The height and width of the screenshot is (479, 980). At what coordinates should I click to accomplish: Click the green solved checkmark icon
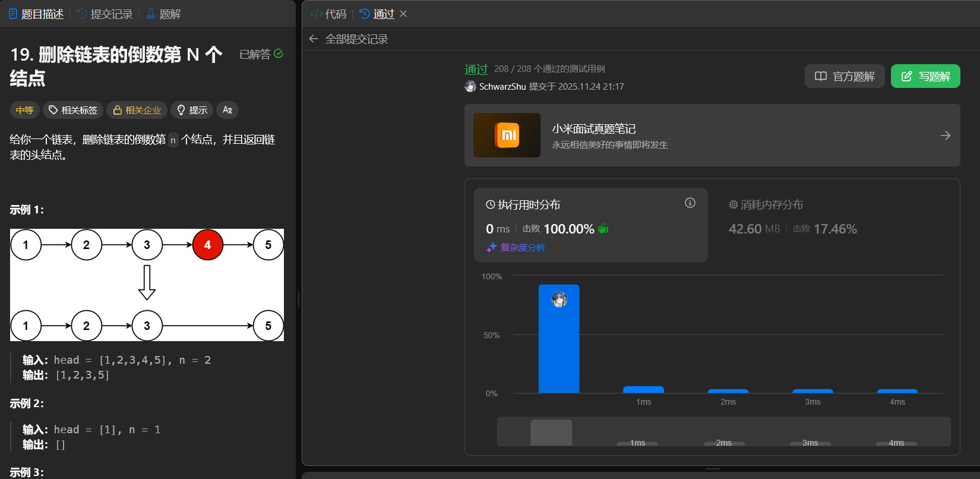279,53
